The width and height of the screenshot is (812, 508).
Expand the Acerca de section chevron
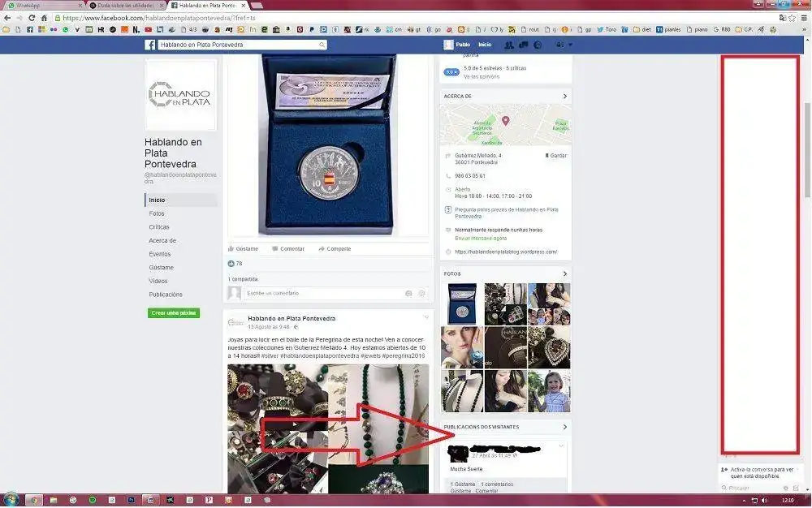564,96
